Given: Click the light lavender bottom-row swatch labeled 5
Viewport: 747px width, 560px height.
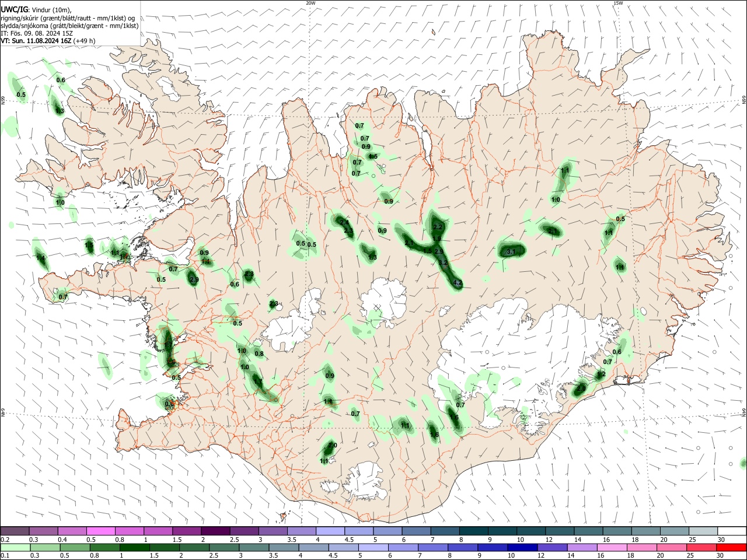Looking at the screenshot, I should click(x=372, y=548).
